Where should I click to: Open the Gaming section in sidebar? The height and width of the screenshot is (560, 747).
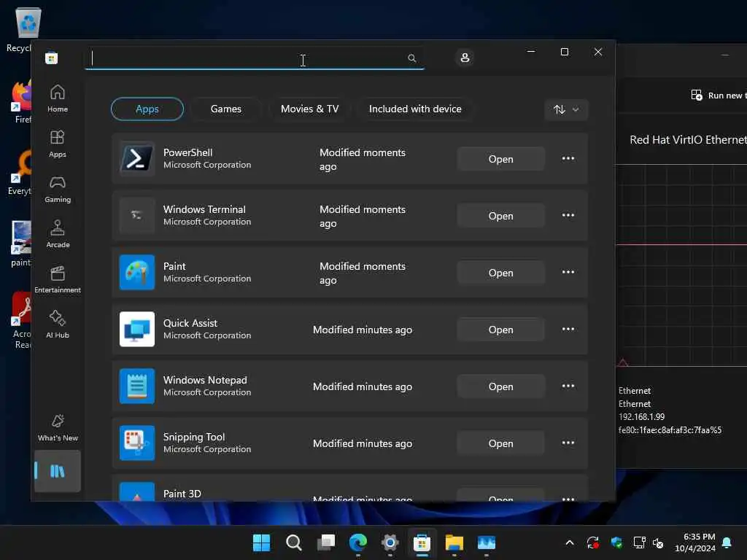58,189
